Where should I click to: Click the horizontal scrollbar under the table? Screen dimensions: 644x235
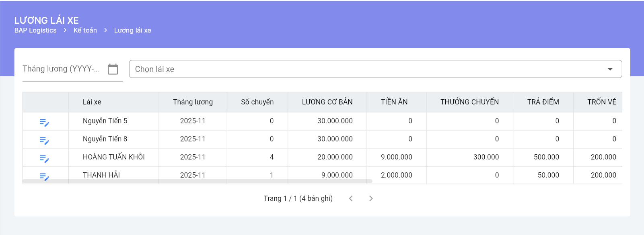pos(197,182)
